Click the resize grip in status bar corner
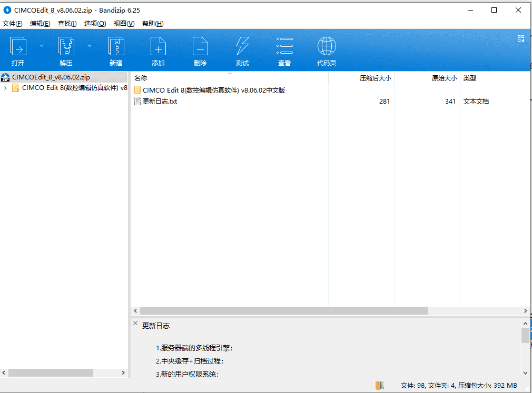Image resolution: width=532 pixels, height=393 pixels. click(x=526, y=388)
